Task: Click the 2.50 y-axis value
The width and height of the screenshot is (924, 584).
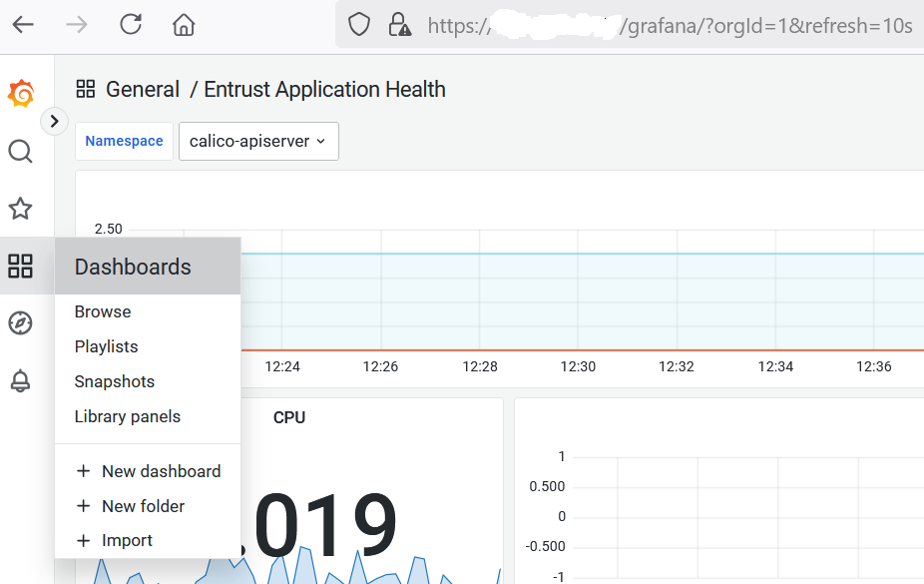Action: coord(109,229)
